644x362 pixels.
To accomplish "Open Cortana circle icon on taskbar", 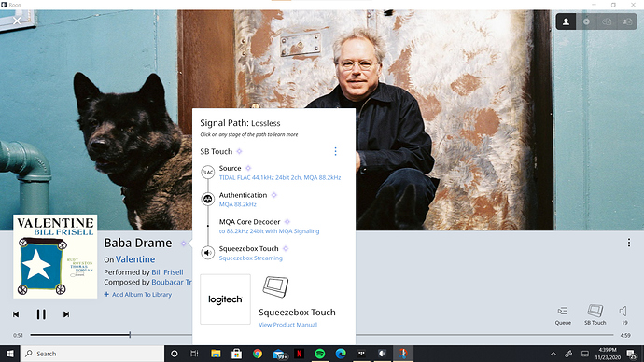I will (x=175, y=354).
